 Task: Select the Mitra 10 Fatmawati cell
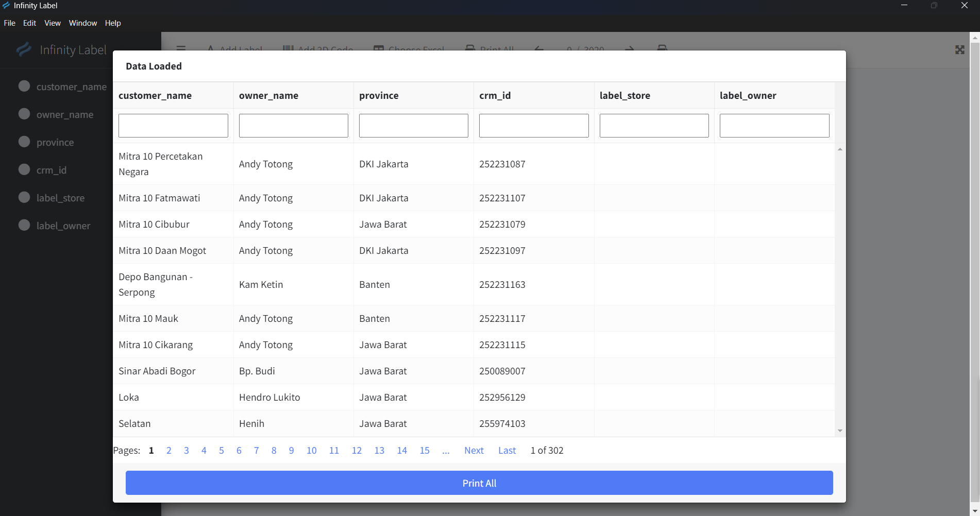(x=173, y=198)
